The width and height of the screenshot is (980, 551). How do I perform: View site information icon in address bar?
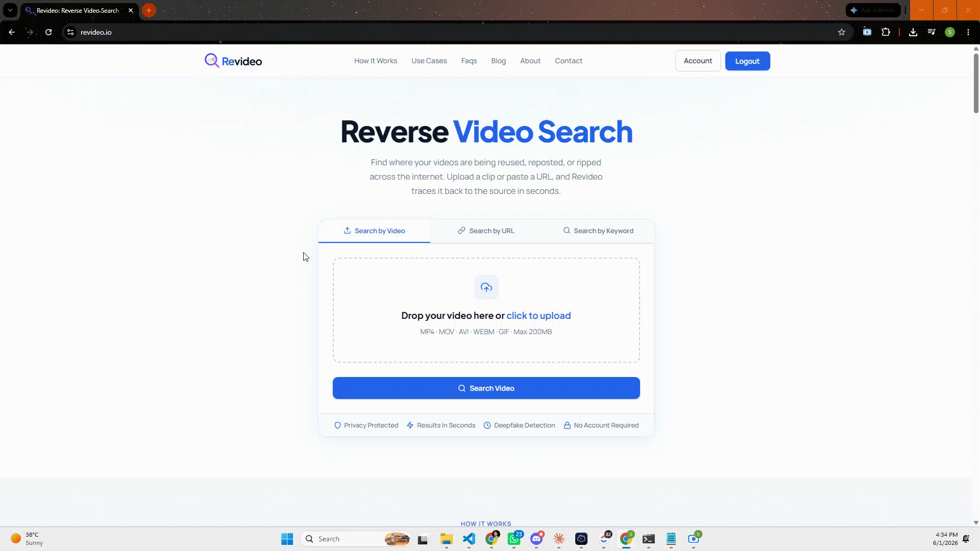[x=70, y=32]
